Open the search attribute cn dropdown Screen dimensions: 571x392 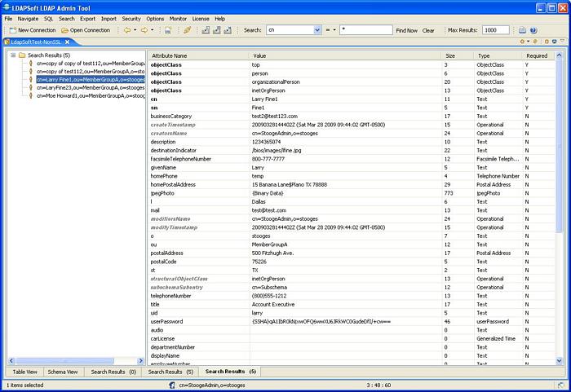(316, 30)
